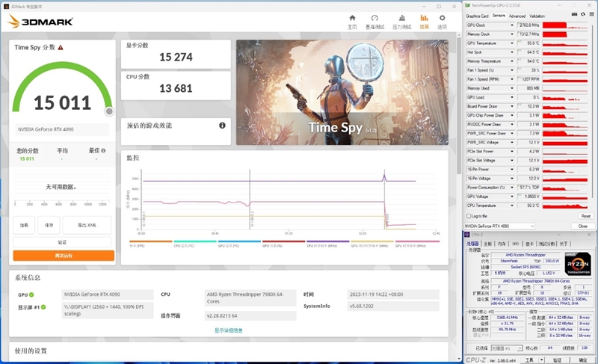Open the 关于 (About) tab in CPU-Z

point(564,244)
